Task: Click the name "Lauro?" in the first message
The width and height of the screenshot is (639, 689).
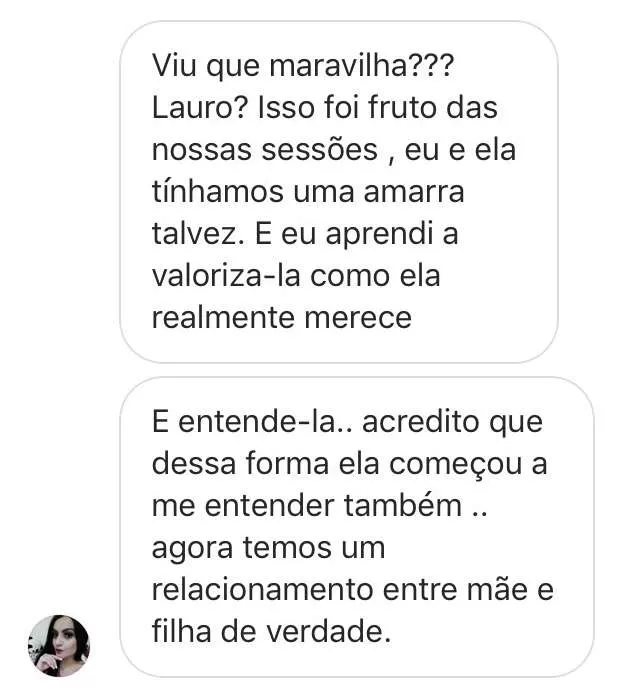Action: coord(200,108)
